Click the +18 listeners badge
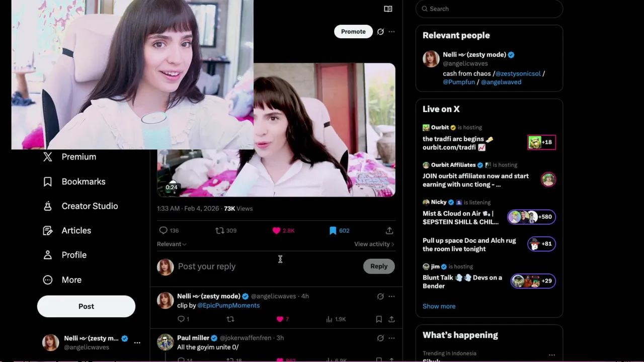 pos(541,142)
